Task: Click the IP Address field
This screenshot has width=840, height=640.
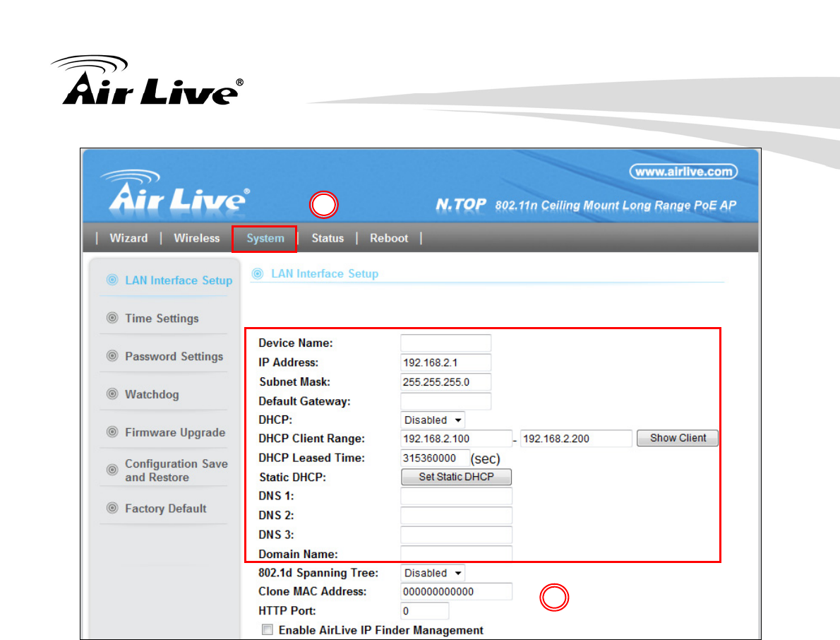Action: (445, 362)
